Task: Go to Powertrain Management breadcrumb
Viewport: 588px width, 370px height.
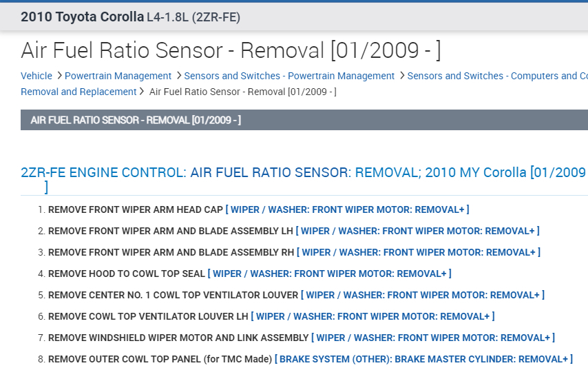Action: click(118, 76)
